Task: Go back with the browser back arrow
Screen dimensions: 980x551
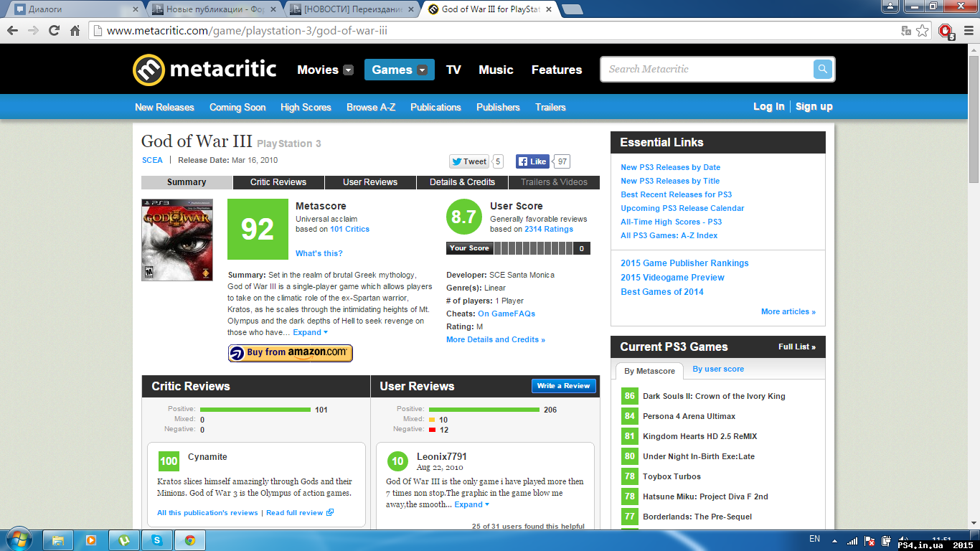Action: [13, 31]
